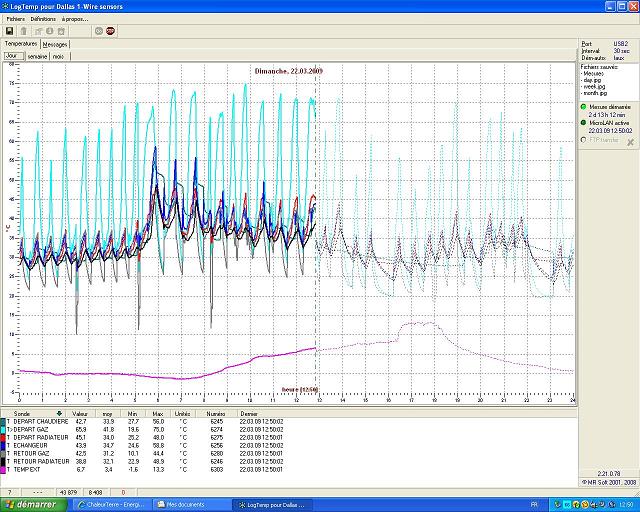The image size is (640, 512).
Task: Click the trash delete toolbar icon
Action: [24, 31]
